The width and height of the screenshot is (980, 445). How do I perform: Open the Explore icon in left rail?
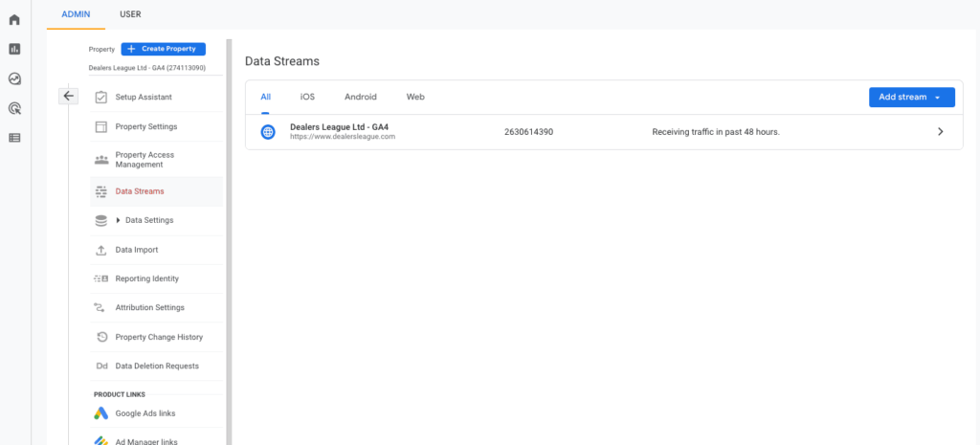[14, 78]
